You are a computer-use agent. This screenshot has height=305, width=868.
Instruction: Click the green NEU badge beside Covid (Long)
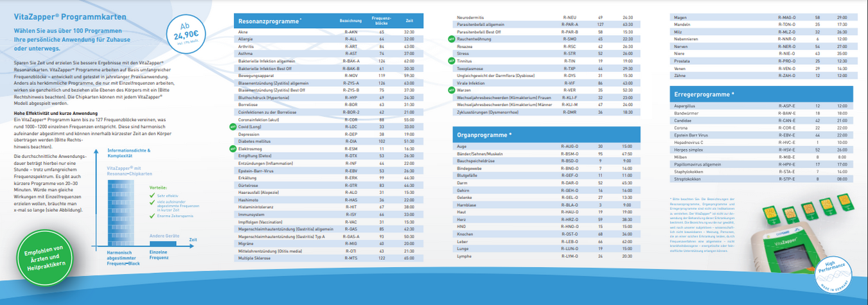[x=234, y=127]
